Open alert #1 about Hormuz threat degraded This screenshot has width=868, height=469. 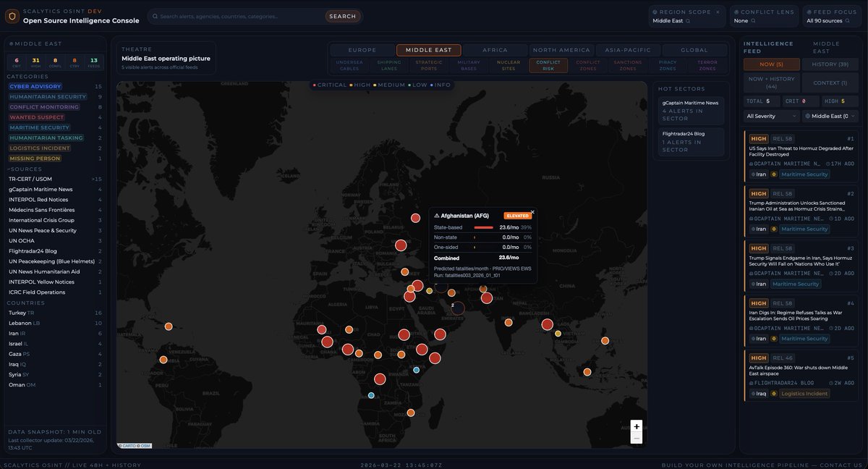point(801,156)
